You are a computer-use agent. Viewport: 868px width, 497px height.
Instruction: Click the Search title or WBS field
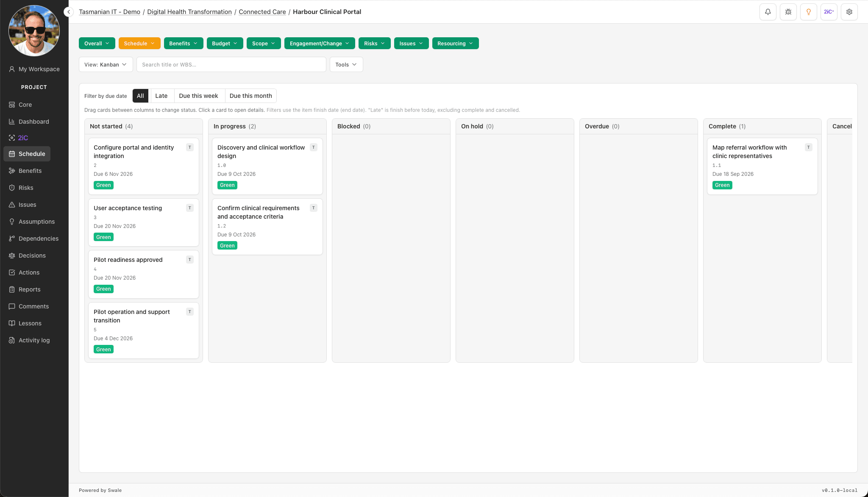[231, 64]
